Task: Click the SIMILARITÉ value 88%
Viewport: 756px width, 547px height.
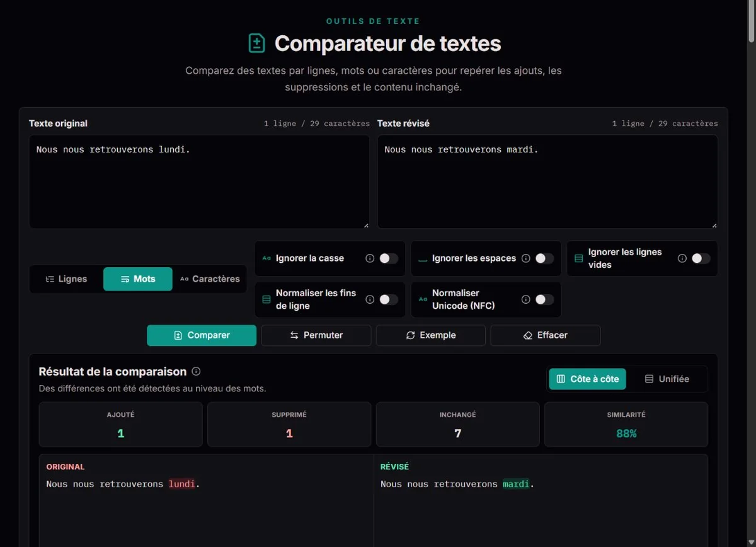Action: click(x=626, y=434)
